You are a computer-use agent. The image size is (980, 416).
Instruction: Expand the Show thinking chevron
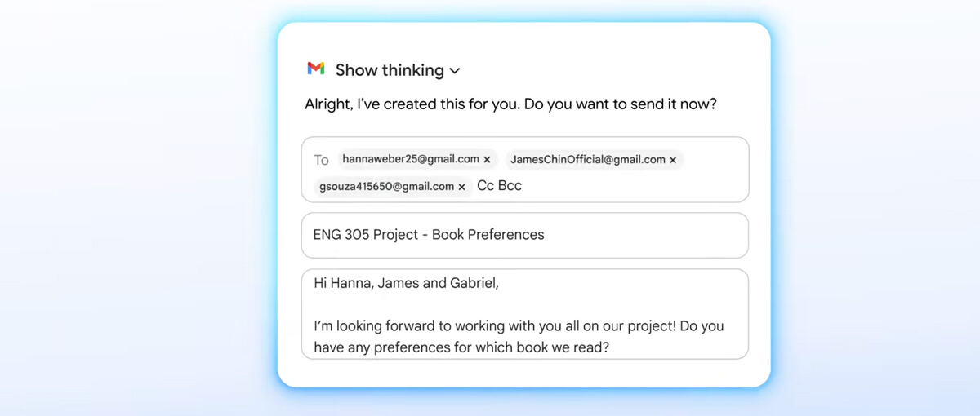pos(455,71)
